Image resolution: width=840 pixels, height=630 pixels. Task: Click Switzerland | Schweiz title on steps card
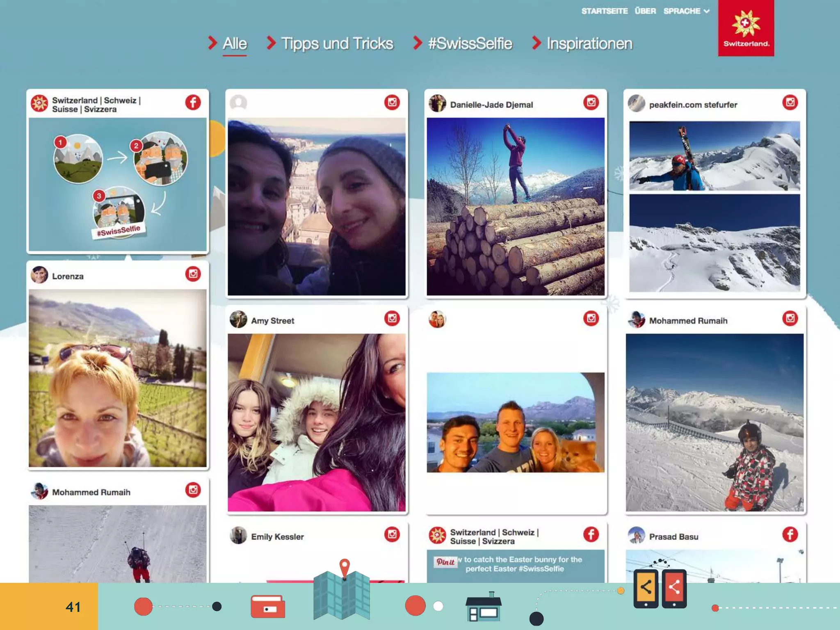pyautogui.click(x=96, y=105)
